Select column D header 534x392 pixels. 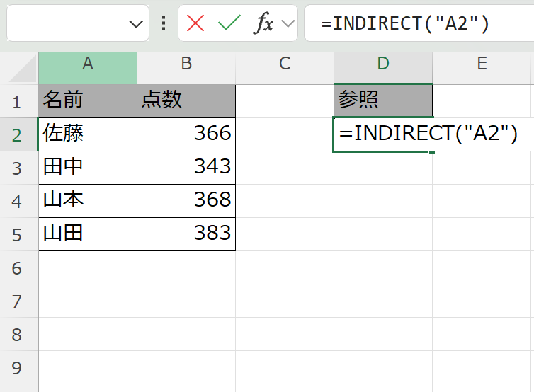coord(383,64)
